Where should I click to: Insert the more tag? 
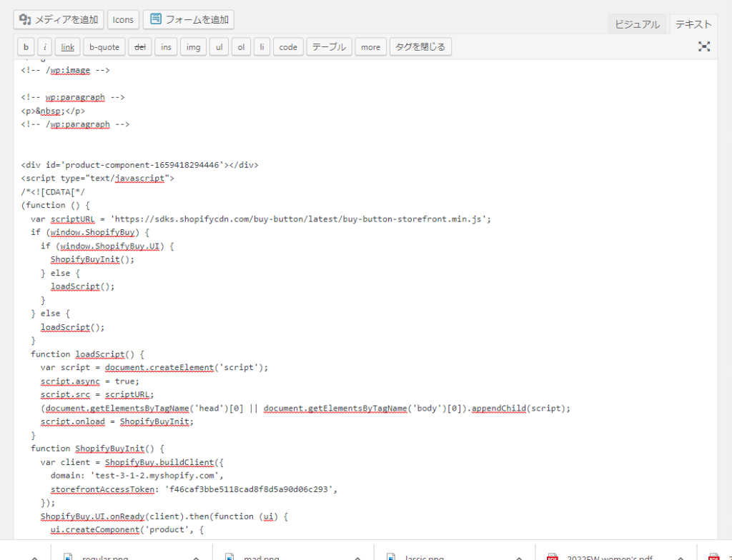[370, 47]
